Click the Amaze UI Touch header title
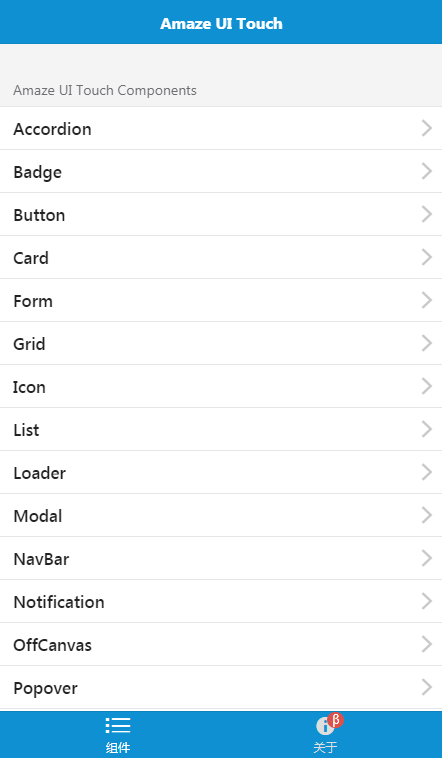This screenshot has width=442, height=758. 221,23
